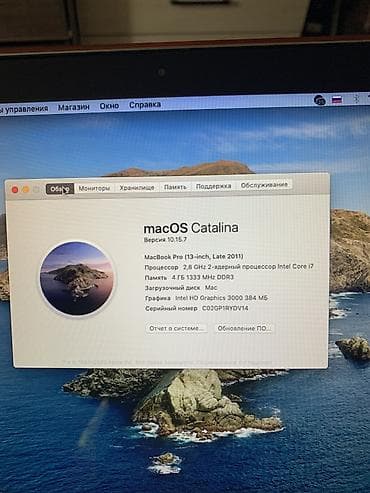Select the Обзор tab
This screenshot has width=370, height=493.
pos(60,189)
